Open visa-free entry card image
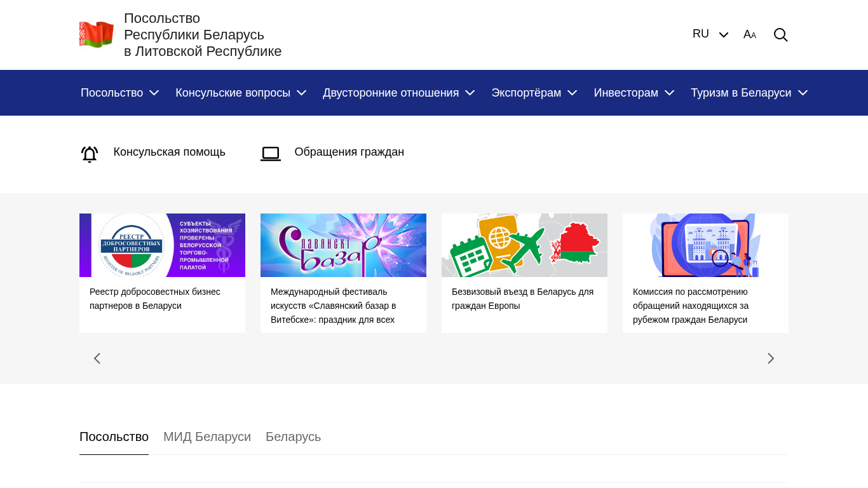This screenshot has width=868, height=488. [x=524, y=245]
